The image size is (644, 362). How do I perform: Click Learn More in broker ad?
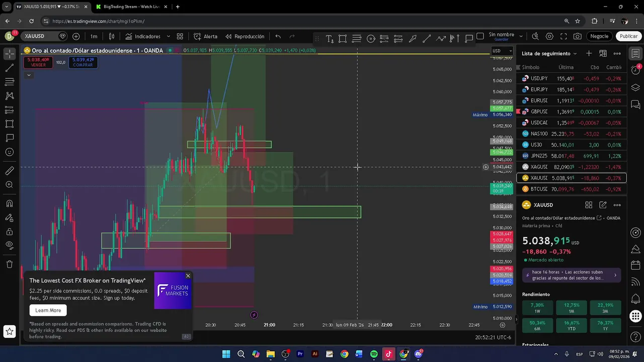coord(48,310)
